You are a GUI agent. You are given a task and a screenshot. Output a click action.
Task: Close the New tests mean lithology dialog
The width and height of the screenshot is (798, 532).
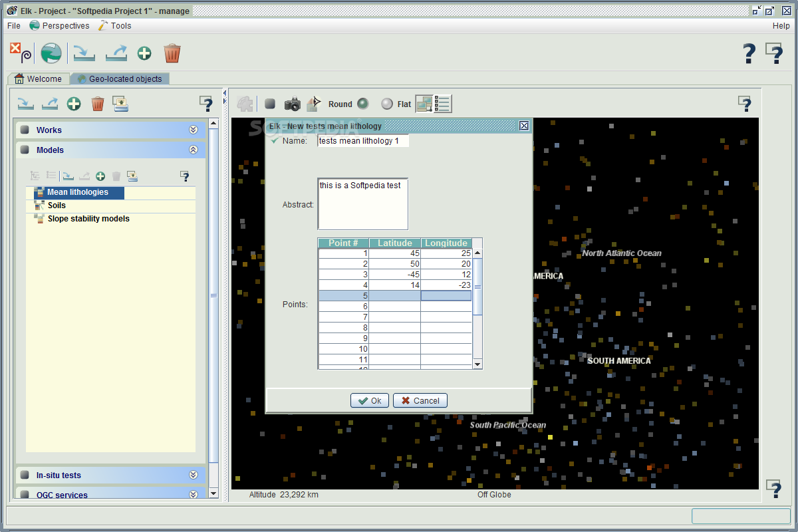pyautogui.click(x=524, y=126)
